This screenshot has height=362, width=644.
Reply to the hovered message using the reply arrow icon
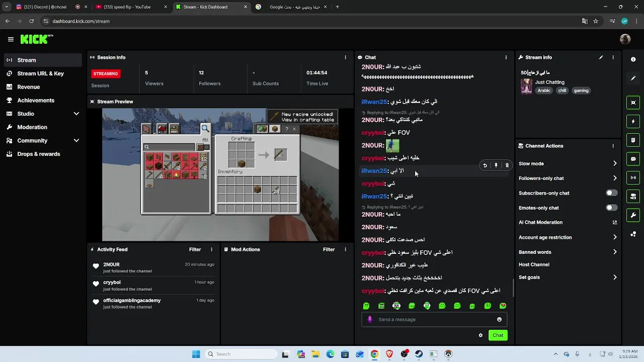(x=485, y=165)
